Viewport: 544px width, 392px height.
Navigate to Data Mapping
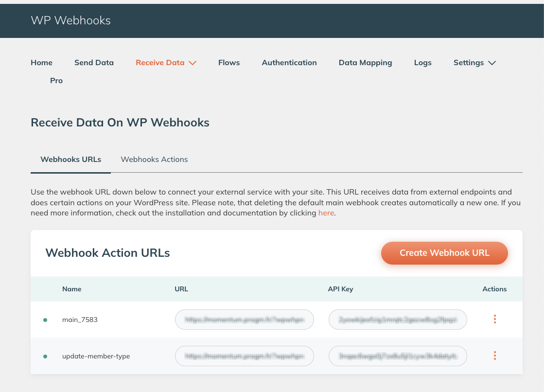pyautogui.click(x=365, y=62)
